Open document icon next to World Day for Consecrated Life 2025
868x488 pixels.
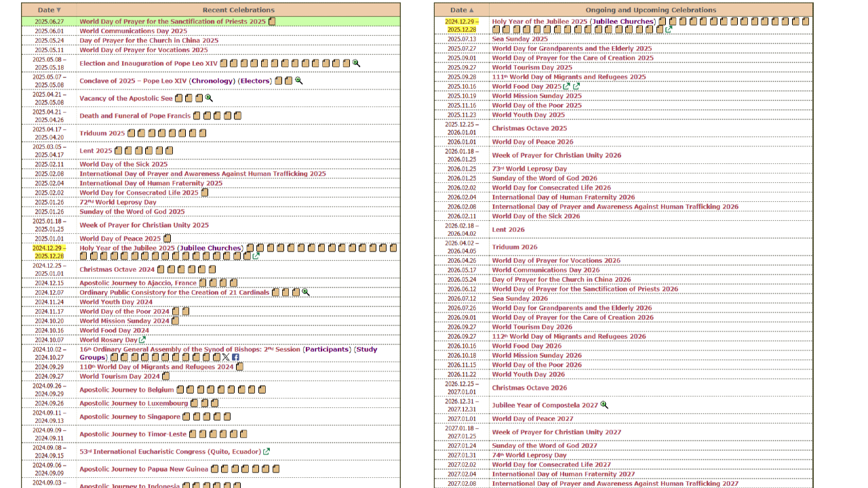[x=205, y=193]
